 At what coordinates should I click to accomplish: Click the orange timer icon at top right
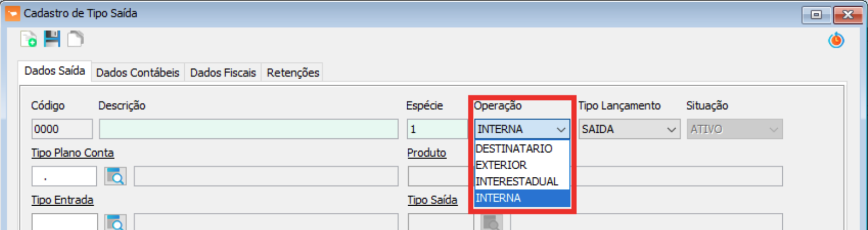[x=836, y=40]
